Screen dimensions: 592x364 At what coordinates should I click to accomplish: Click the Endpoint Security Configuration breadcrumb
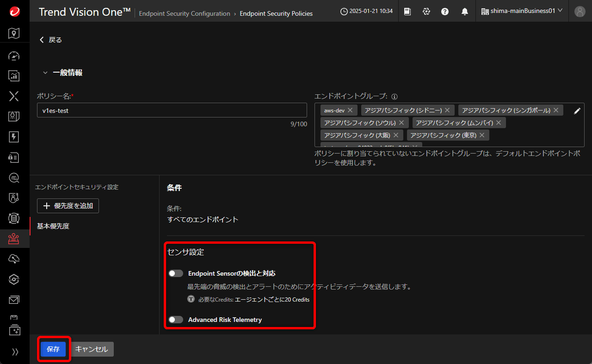[x=185, y=13]
